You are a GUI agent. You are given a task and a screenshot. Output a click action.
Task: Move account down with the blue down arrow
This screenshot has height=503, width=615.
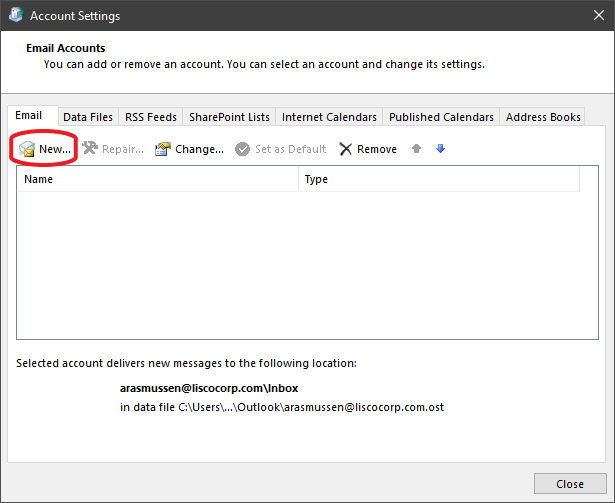pos(440,149)
